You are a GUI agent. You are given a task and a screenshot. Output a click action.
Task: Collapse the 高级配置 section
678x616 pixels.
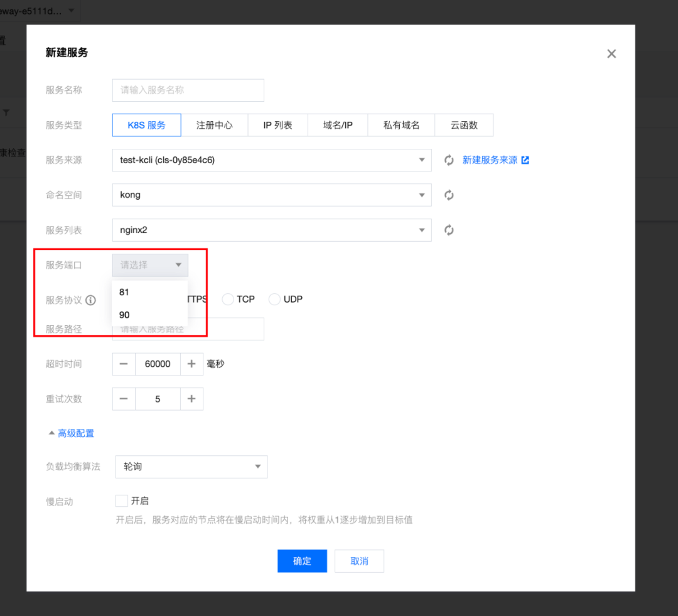click(x=72, y=433)
